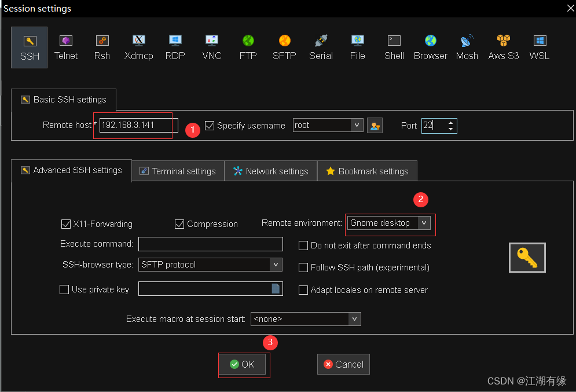The width and height of the screenshot is (576, 392).
Task: Toggle the Compression checkbox
Action: [x=179, y=224]
